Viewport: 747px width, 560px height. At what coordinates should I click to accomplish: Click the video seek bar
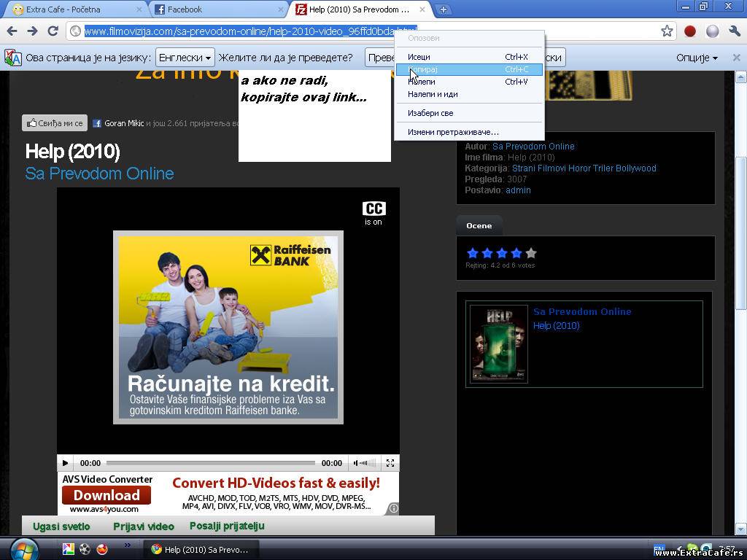[x=210, y=463]
